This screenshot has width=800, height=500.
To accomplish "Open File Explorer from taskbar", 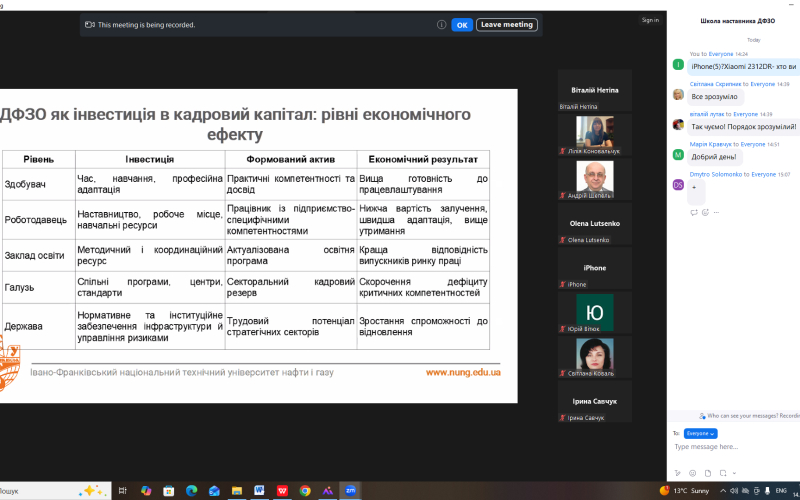I will coord(237,491).
